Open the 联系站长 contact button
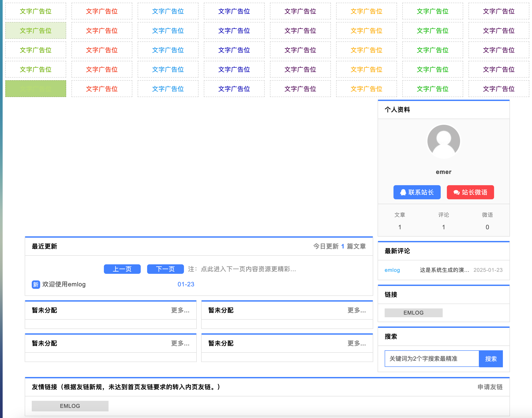532x418 pixels. tap(417, 192)
